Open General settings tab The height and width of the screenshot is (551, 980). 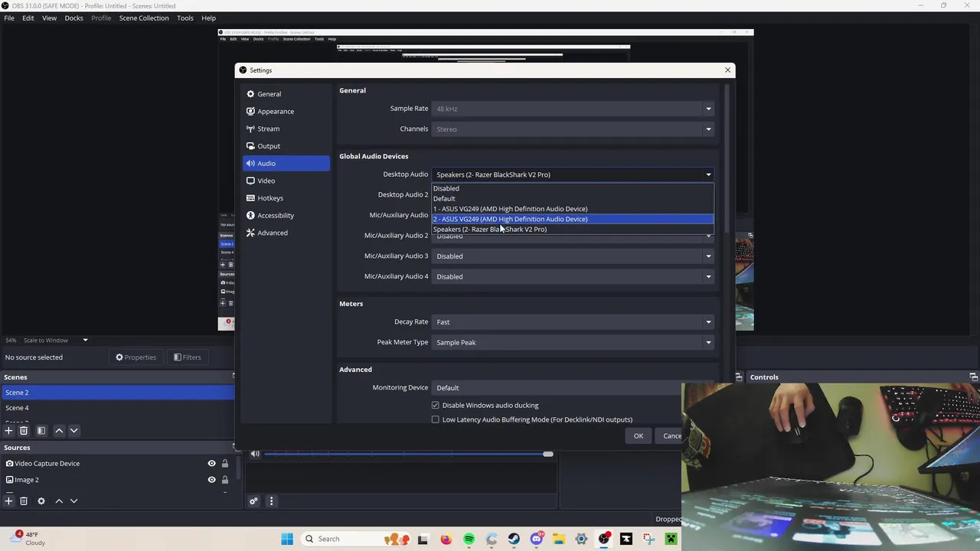click(286, 94)
